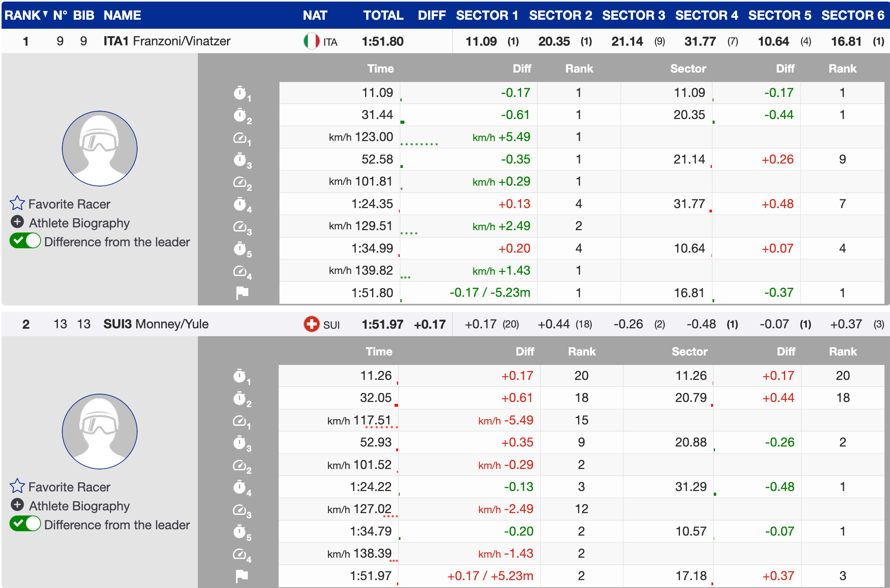890x588 pixels.
Task: Toggle Difference from the leader for SUI3
Action: click(25, 524)
